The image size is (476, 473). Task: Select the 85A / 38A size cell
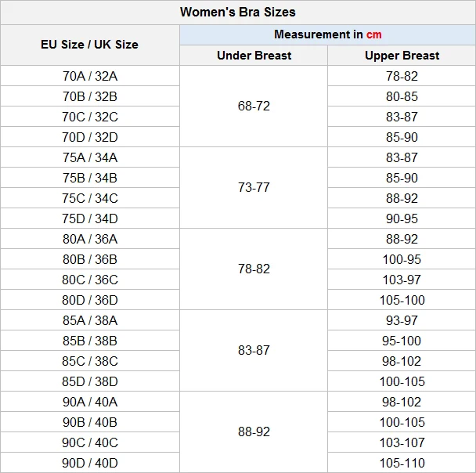click(90, 320)
